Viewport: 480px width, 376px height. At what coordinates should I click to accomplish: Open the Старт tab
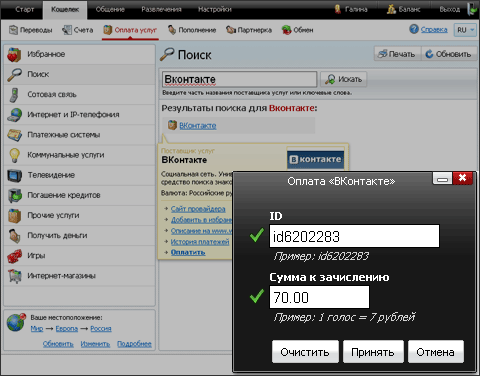pyautogui.click(x=24, y=9)
